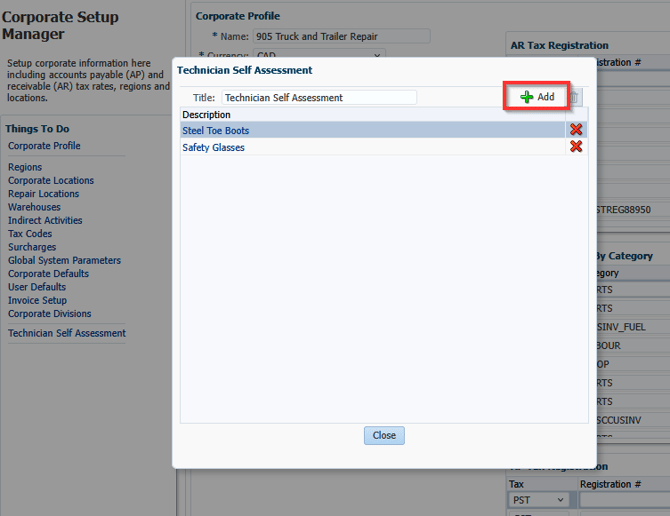
Task: Expand the PST tax dropdown
Action: (560, 500)
